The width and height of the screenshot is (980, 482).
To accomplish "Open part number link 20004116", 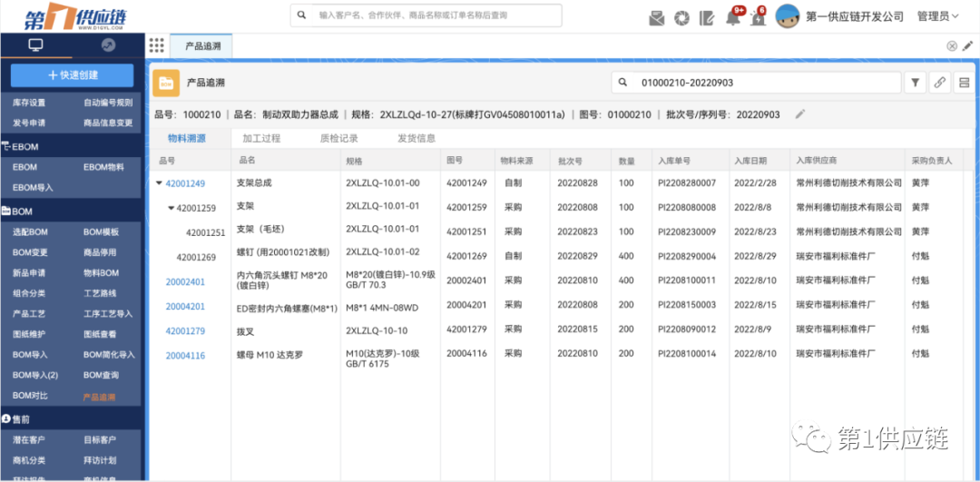I will tap(185, 356).
